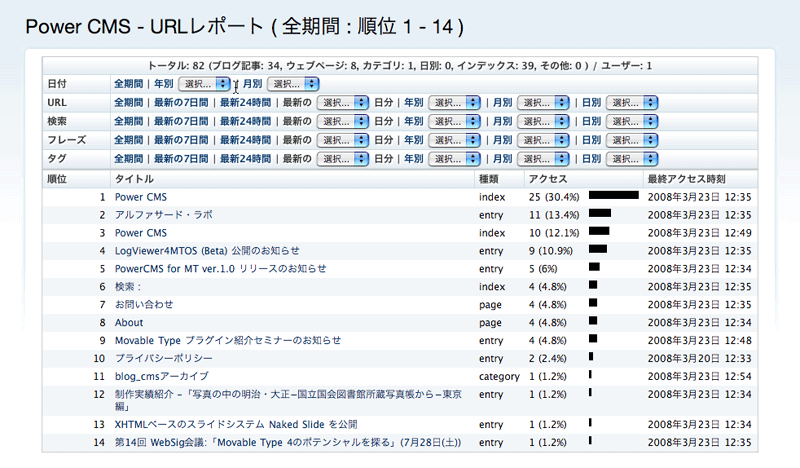Choose 最新の7日間 in the タグ row
Screen dimensions: 800x468
point(181,159)
